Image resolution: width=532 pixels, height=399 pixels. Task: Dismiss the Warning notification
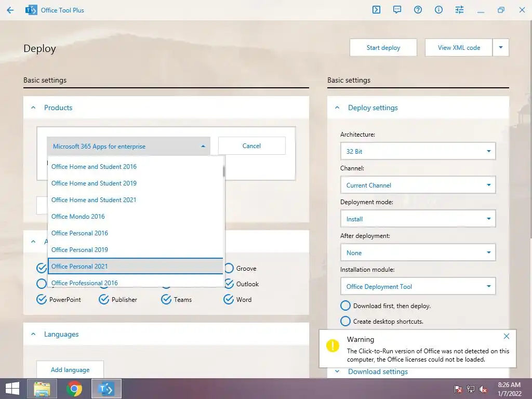(506, 336)
